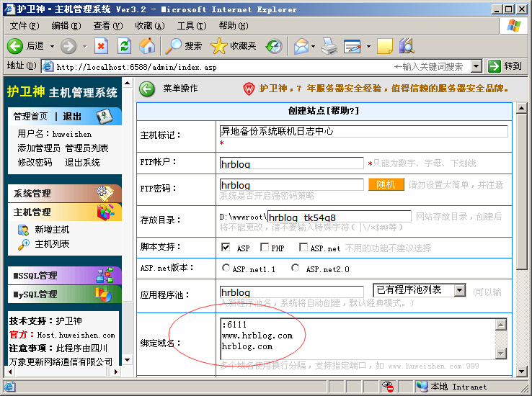Click the 绑定域名 textarea scroll-down arrow
The width and height of the screenshot is (532, 396).
point(501,354)
